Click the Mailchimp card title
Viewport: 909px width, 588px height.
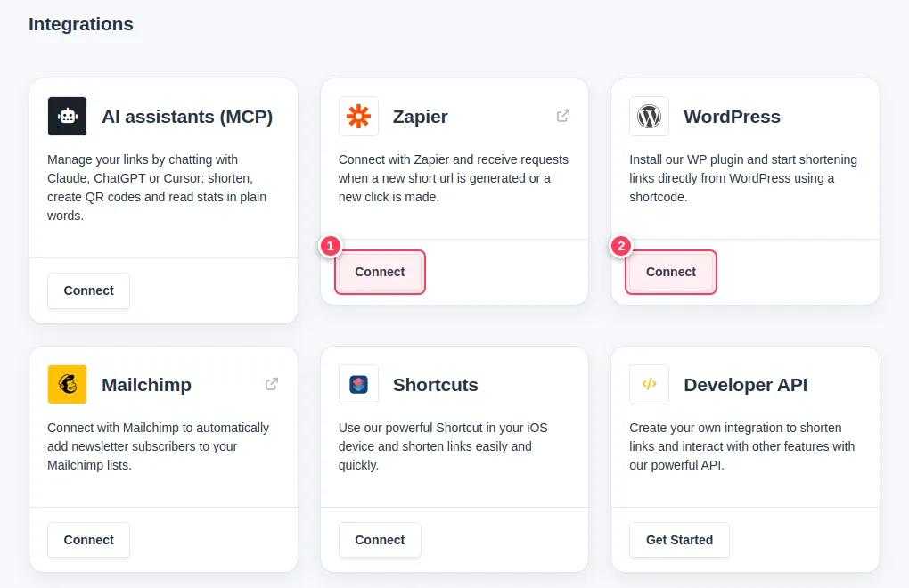[x=146, y=385]
